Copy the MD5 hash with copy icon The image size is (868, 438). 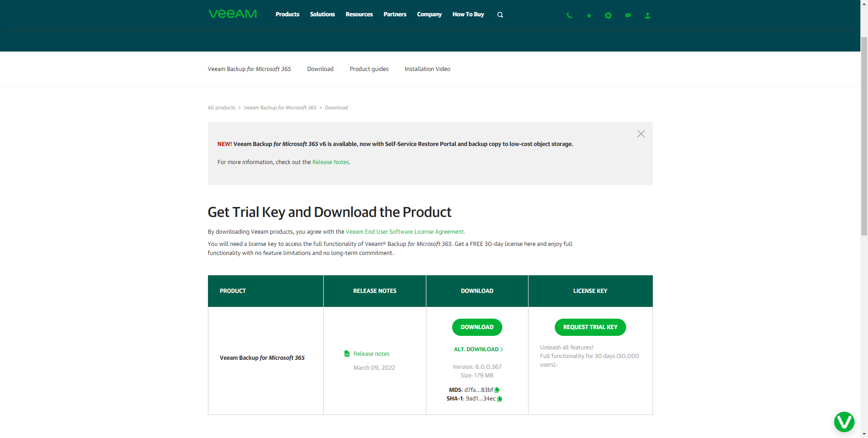tap(497, 390)
